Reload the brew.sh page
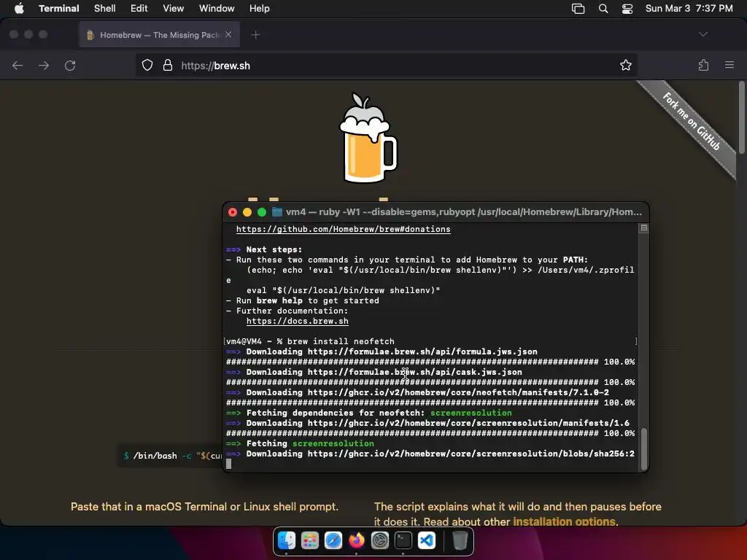The width and height of the screenshot is (747, 560). tap(70, 65)
